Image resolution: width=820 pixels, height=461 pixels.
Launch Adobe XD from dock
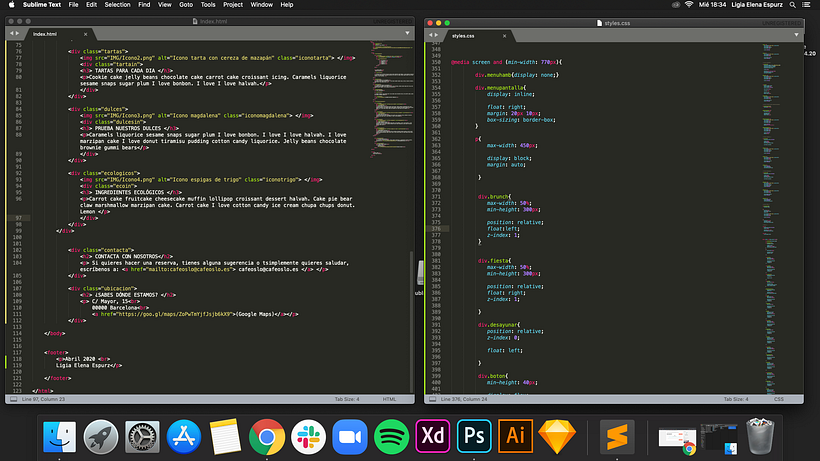click(432, 436)
